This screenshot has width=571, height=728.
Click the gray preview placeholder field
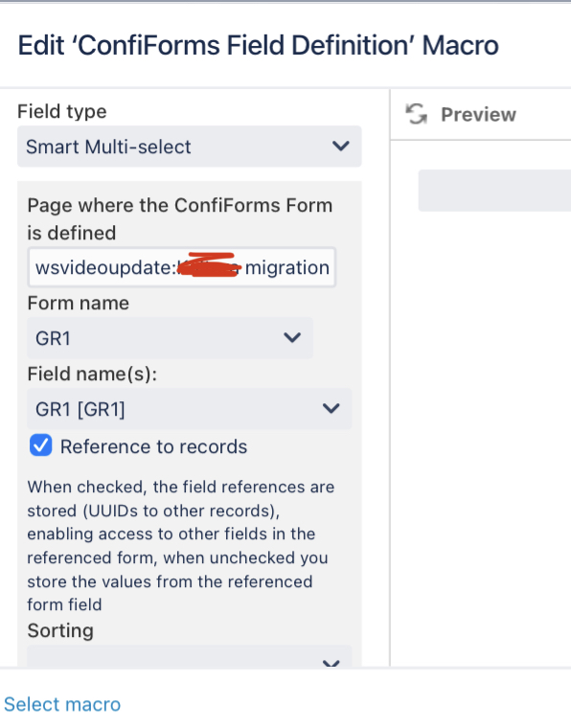494,191
